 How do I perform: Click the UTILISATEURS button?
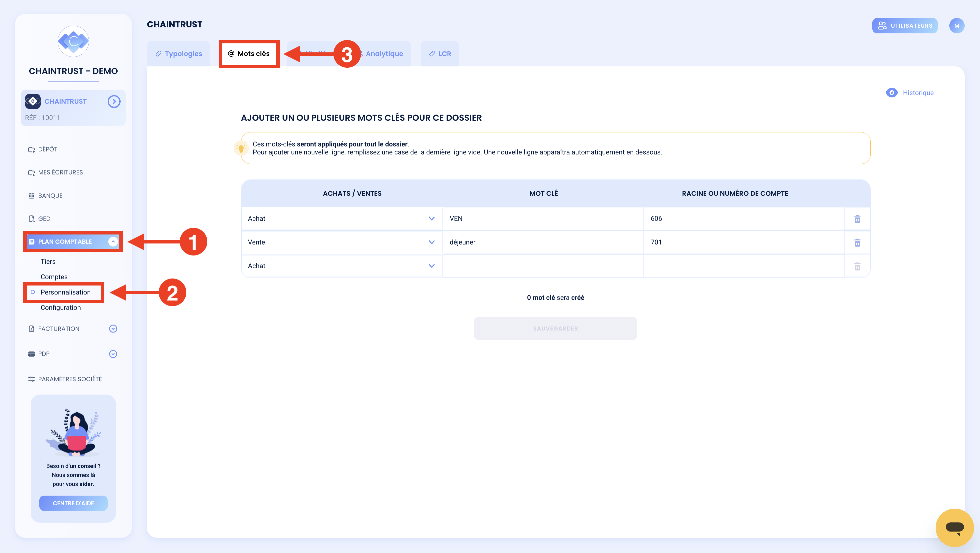click(905, 25)
